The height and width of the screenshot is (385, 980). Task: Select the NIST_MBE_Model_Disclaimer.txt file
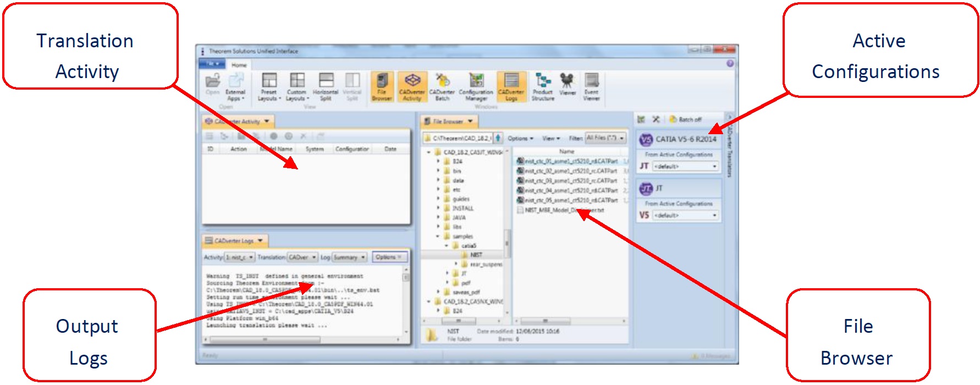[560, 210]
